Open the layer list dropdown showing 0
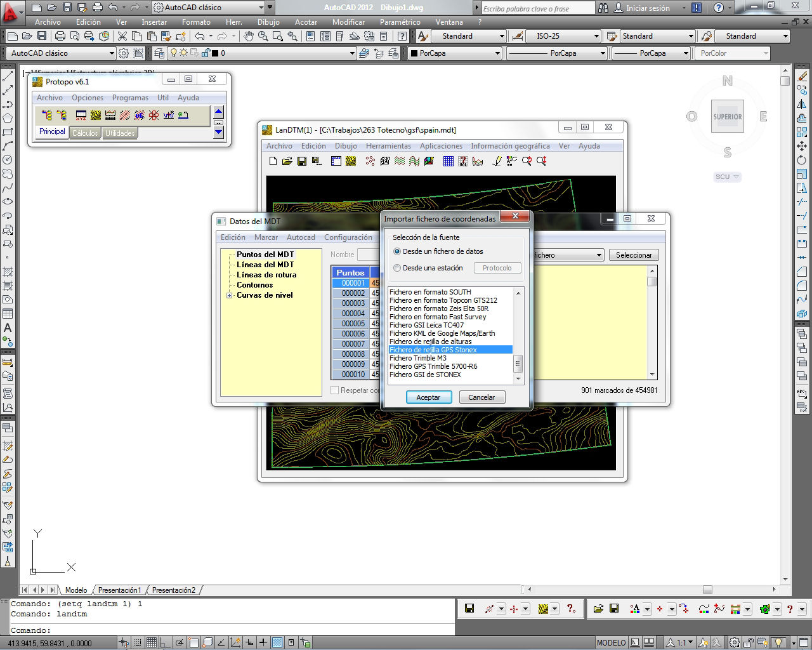 point(352,53)
